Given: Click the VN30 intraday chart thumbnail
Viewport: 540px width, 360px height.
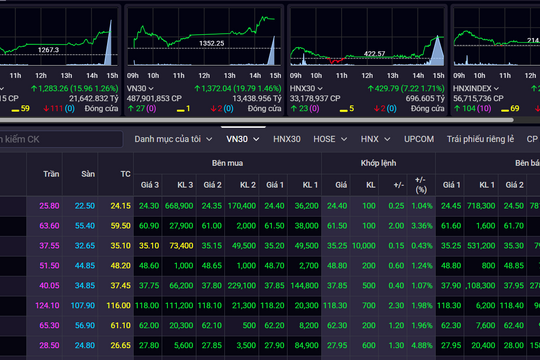Looking at the screenshot, I should point(204,37).
